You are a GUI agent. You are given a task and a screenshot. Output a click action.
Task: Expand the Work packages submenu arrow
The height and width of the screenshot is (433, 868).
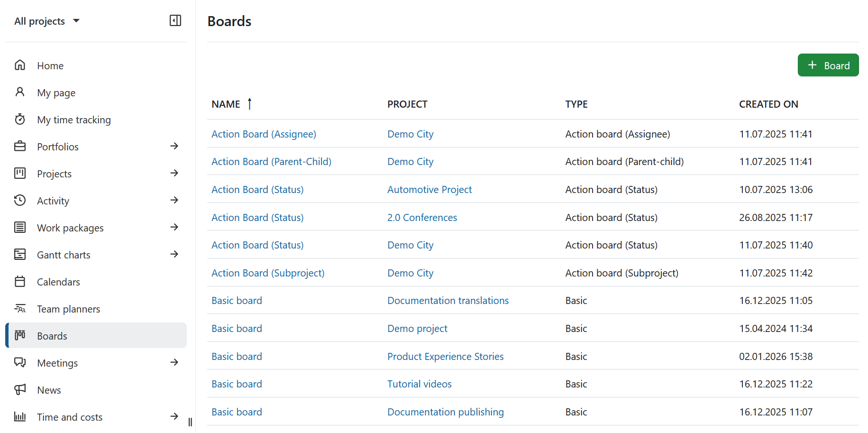(174, 227)
